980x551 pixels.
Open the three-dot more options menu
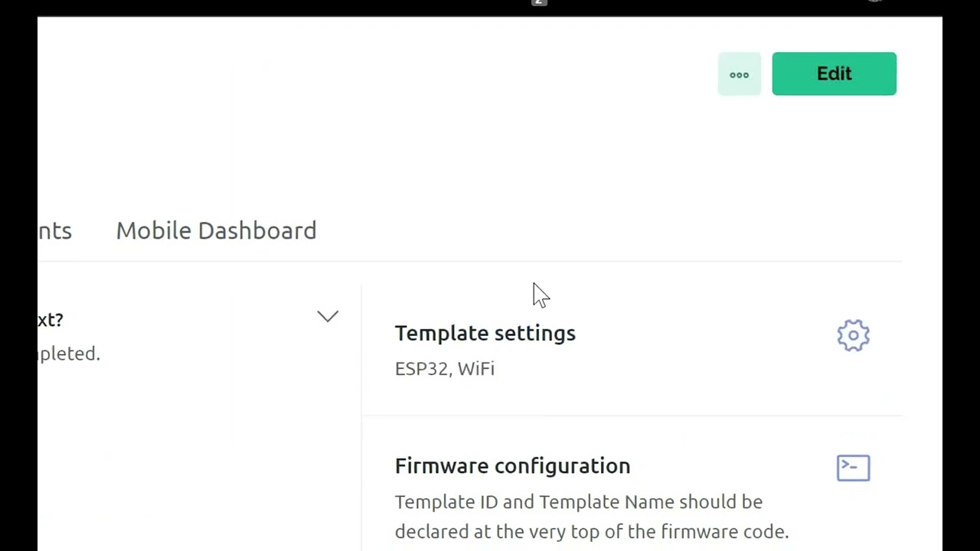739,74
